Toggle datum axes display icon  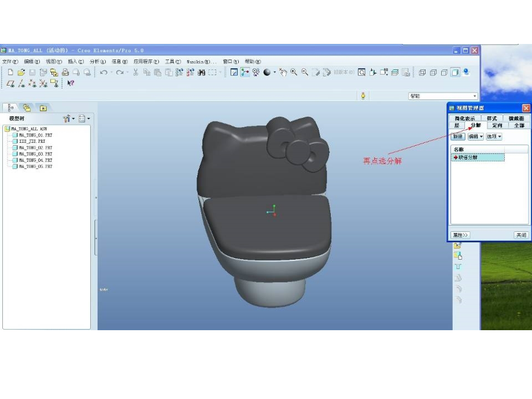pos(21,83)
